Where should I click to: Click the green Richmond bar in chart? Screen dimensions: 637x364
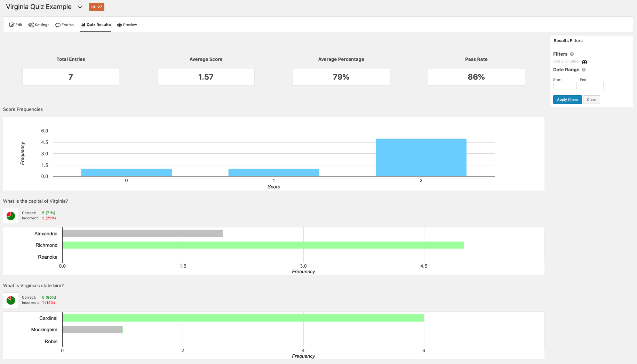[263, 245]
